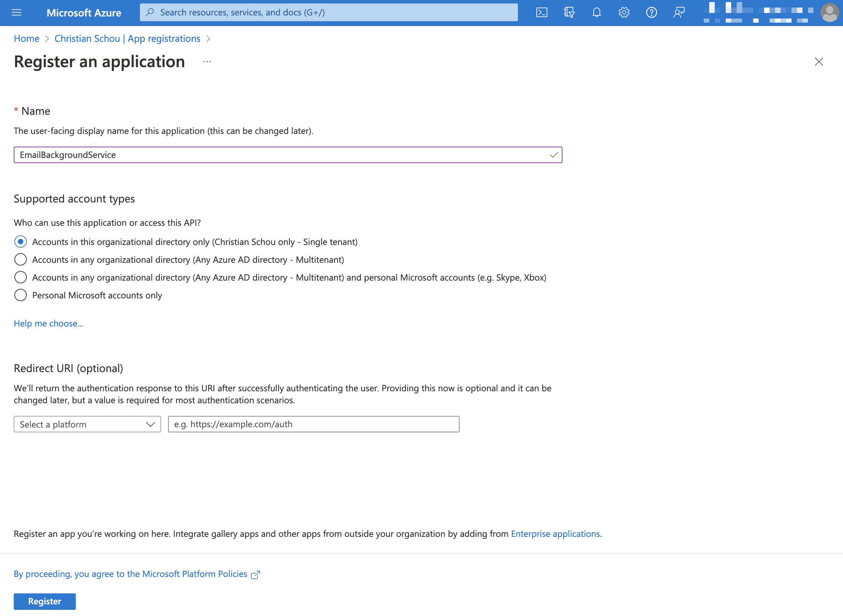Click Help me choose link

tap(48, 322)
